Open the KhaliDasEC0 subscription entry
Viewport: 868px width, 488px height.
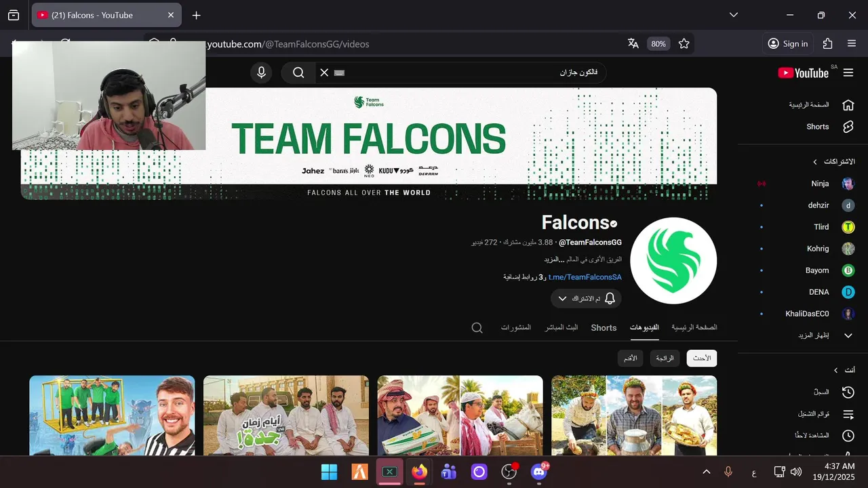(806, 314)
